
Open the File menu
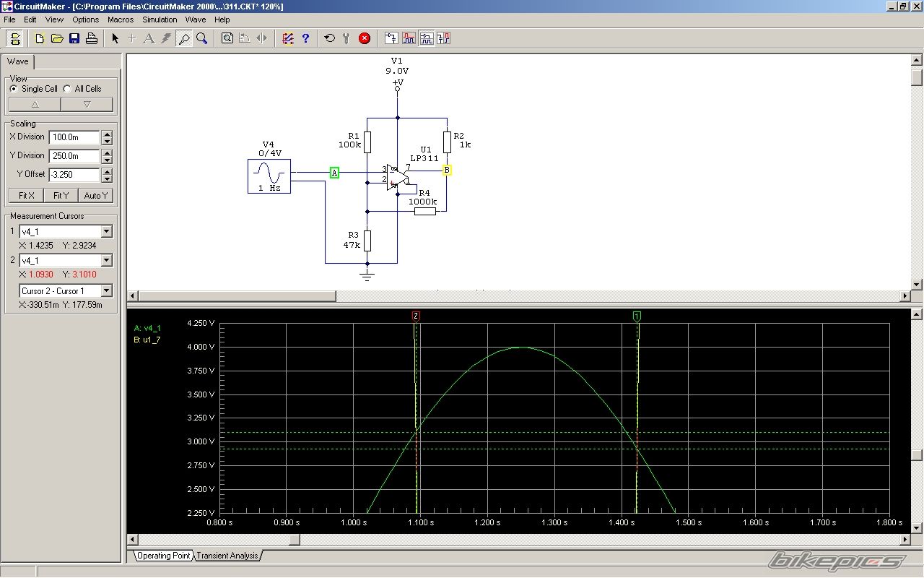tap(9, 20)
